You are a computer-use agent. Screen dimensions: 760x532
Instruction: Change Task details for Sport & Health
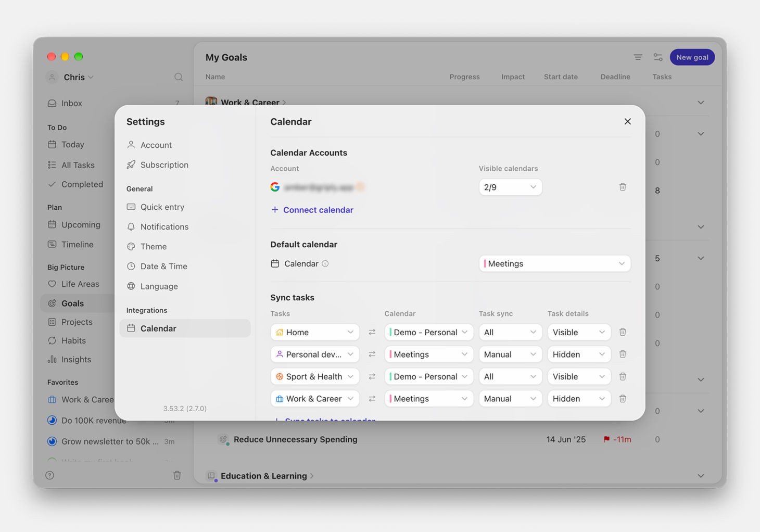pyautogui.click(x=579, y=376)
